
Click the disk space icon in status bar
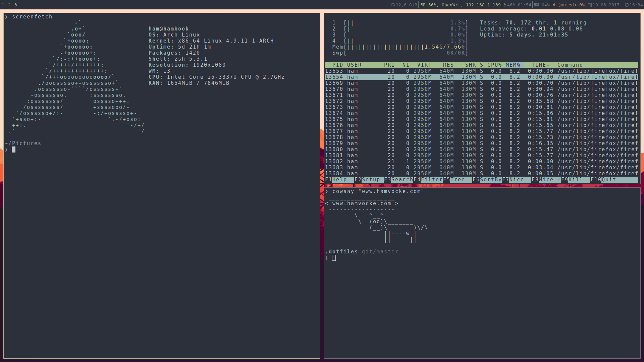393,5
